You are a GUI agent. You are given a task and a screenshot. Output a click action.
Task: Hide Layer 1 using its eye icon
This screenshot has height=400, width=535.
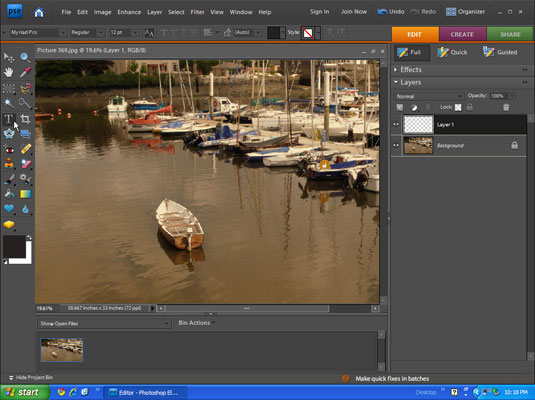(x=396, y=124)
